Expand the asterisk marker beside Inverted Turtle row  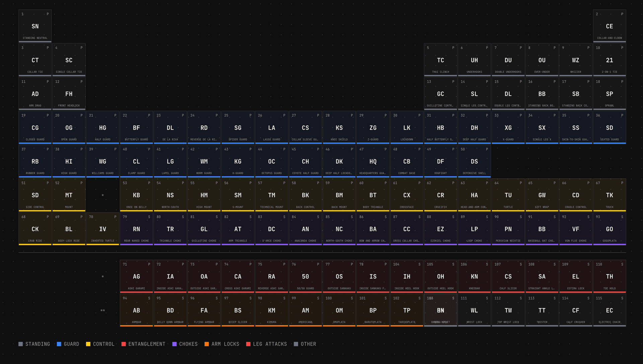coord(103,195)
